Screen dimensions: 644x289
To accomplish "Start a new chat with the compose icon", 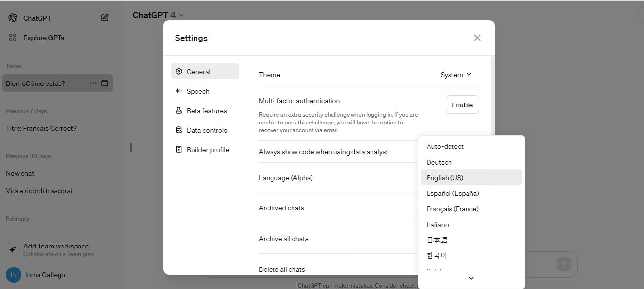I will pyautogui.click(x=105, y=18).
